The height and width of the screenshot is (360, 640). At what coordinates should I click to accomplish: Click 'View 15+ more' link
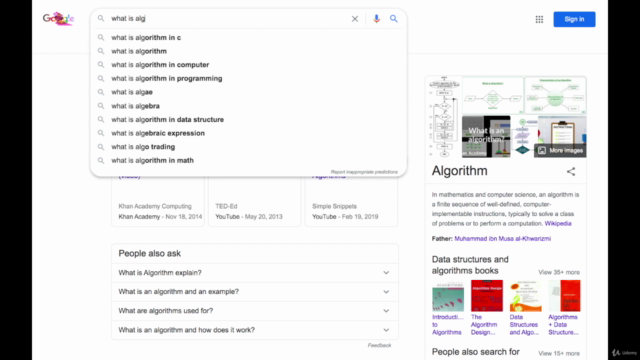pyautogui.click(x=559, y=353)
